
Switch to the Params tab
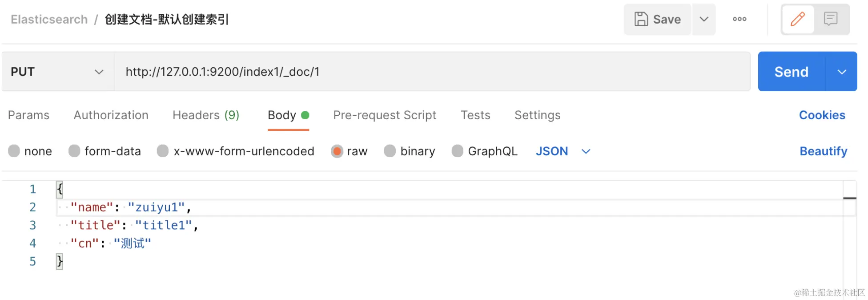coord(28,115)
